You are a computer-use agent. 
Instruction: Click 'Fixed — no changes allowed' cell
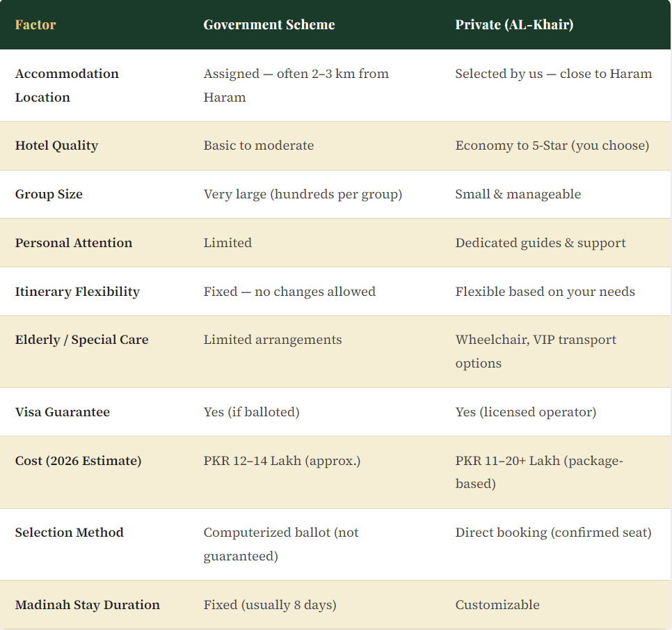pos(289,292)
